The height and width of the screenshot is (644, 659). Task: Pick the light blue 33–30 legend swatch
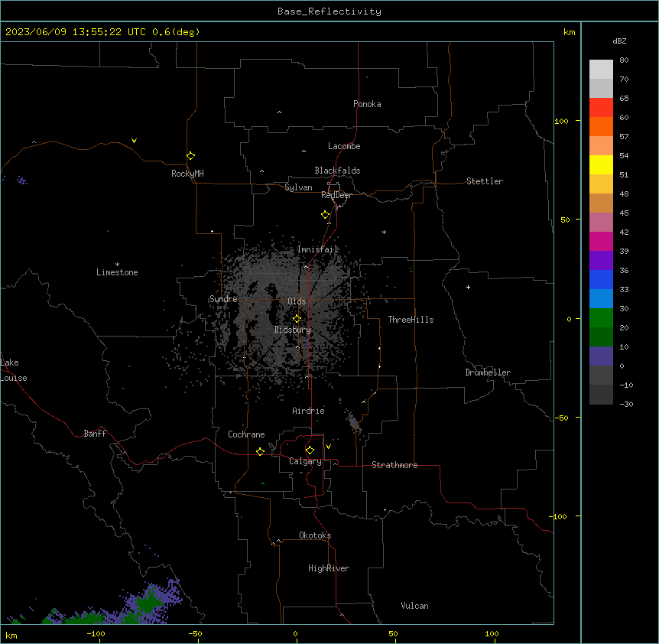coord(601,299)
